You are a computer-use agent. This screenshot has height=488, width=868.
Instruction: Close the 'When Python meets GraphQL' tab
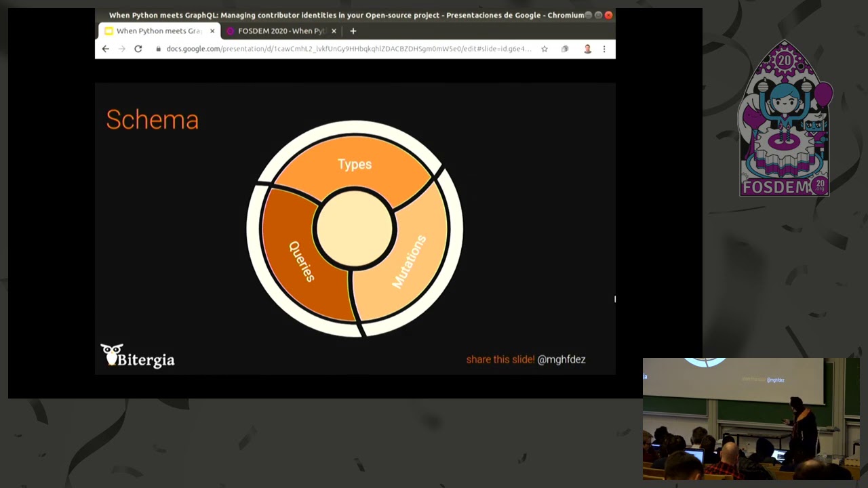coord(212,30)
